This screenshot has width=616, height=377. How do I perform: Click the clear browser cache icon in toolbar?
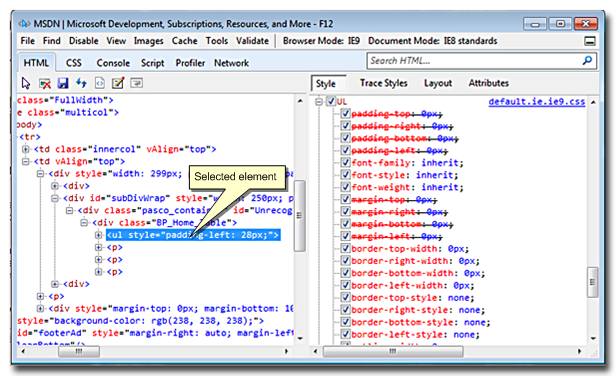tap(45, 83)
